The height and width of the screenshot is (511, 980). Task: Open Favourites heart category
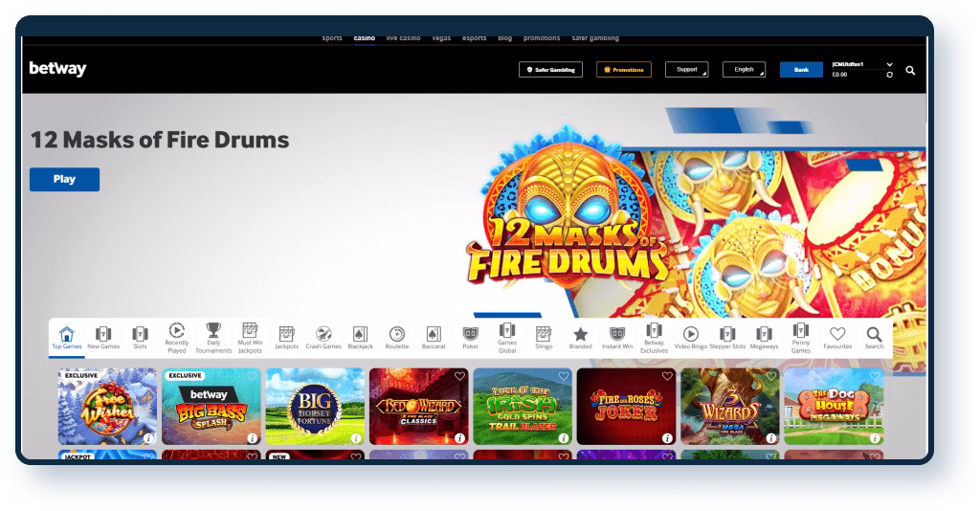point(837,338)
